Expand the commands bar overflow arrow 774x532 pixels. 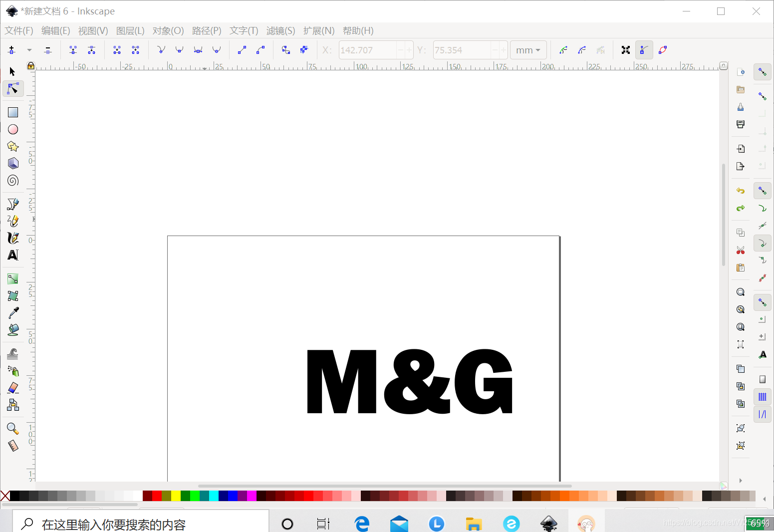(x=741, y=481)
